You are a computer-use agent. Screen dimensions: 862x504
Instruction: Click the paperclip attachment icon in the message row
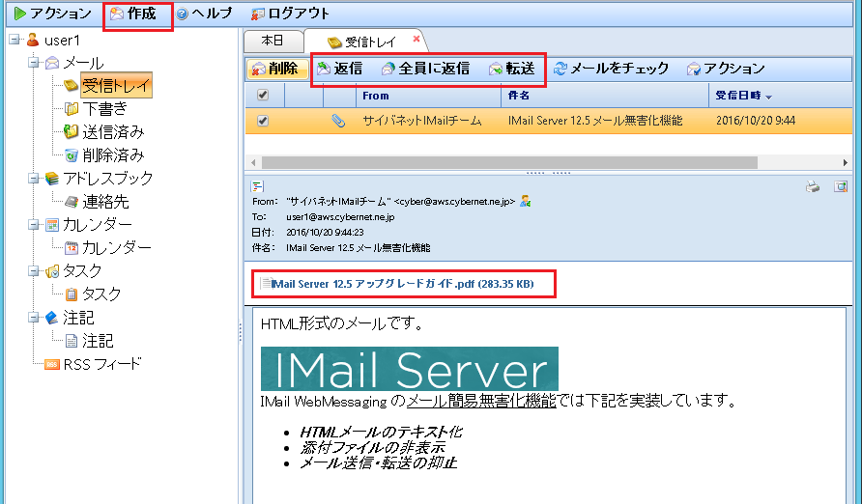click(x=338, y=121)
